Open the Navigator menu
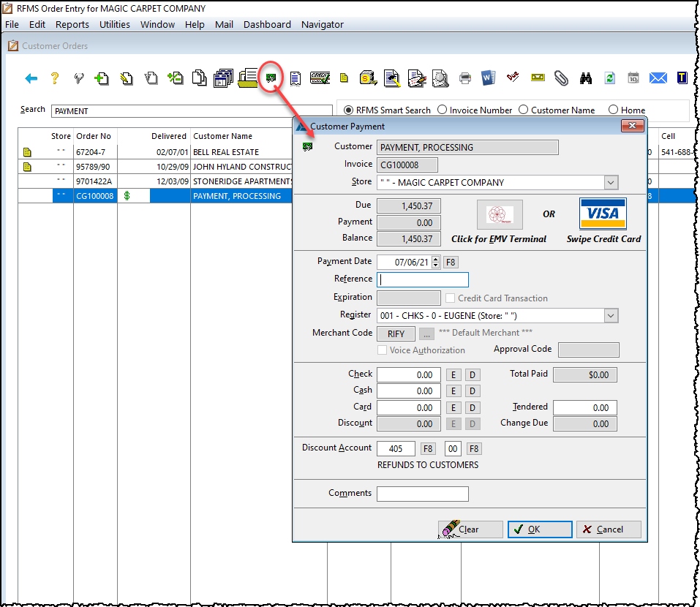 point(322,24)
